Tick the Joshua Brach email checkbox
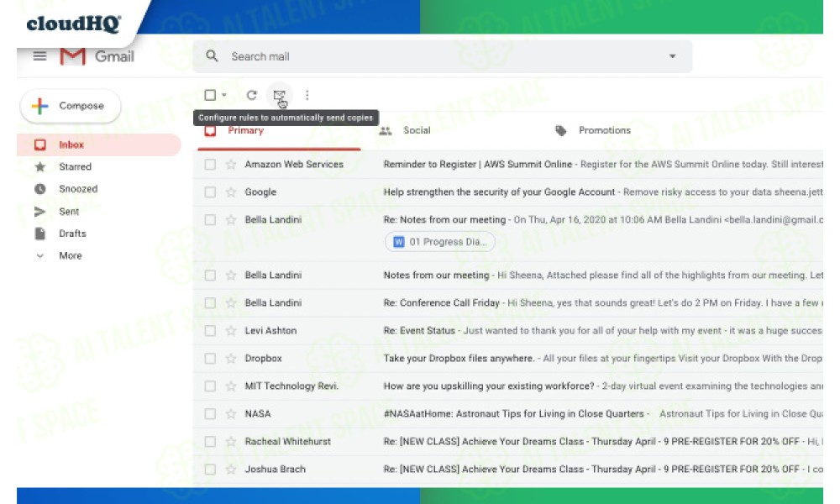Screen dimensions: 840x504 point(210,470)
